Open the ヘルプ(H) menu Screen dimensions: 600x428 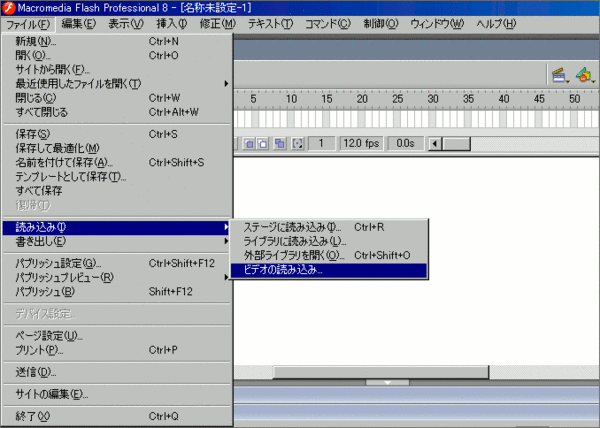coord(496,24)
